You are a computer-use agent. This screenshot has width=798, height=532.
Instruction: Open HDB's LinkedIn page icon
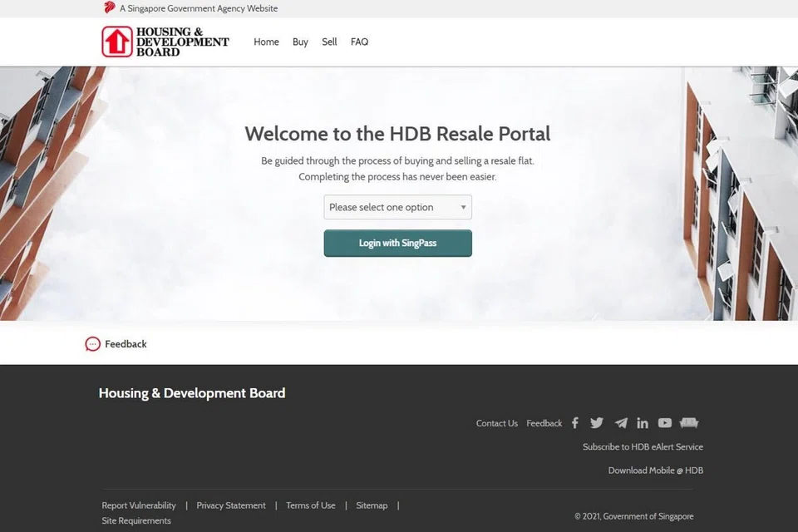(x=643, y=423)
